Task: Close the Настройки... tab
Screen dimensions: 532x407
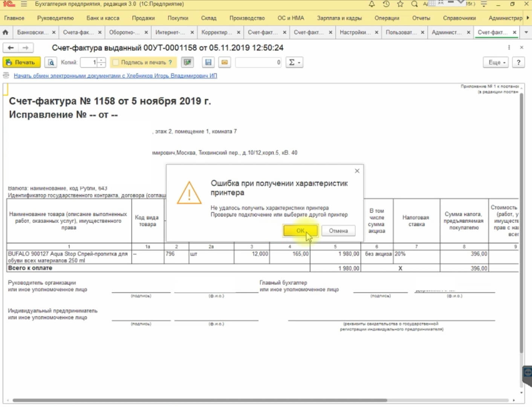Action: coord(376,32)
